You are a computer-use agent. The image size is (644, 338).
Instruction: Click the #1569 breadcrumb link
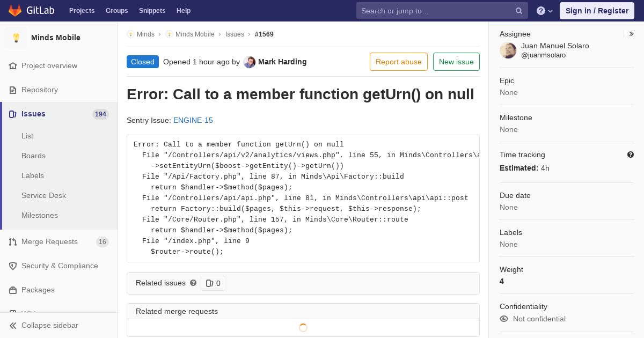pyautogui.click(x=264, y=34)
